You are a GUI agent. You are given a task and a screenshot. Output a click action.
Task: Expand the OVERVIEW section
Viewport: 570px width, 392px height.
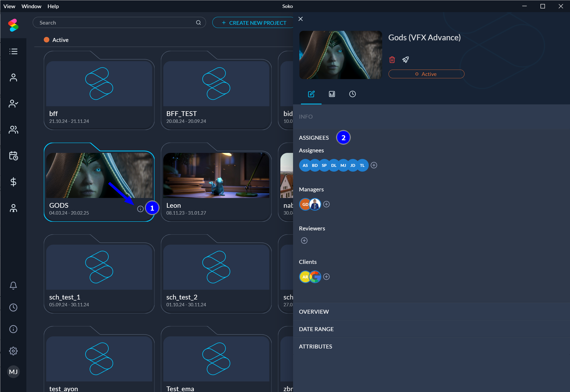click(314, 312)
